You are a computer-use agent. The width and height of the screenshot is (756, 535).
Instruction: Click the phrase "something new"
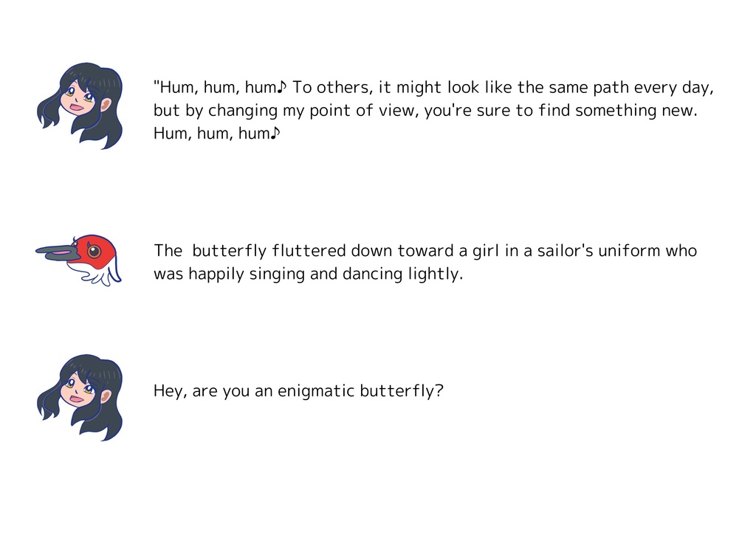(636, 111)
